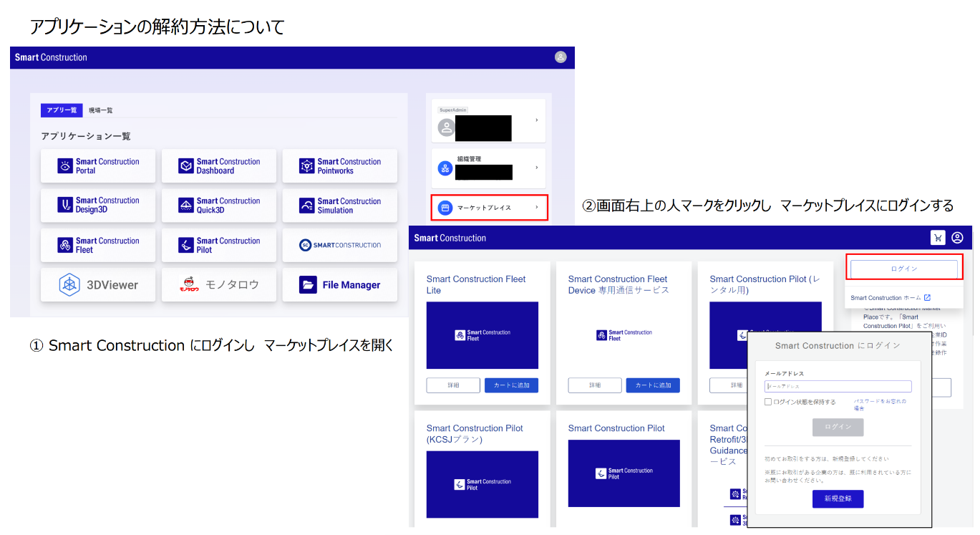Launch the Smart Construction Pointworks tile
Screen dimensions: 980x535
[x=340, y=166]
